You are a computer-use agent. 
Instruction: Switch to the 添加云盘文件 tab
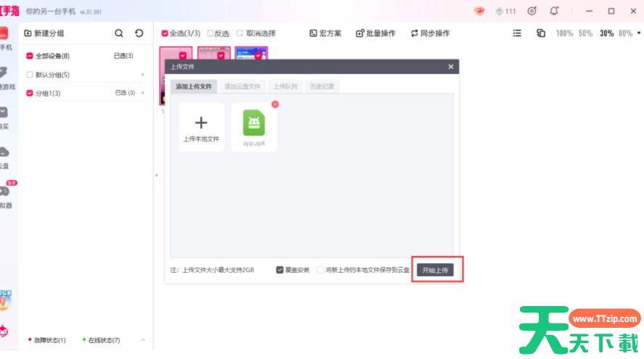(x=242, y=86)
